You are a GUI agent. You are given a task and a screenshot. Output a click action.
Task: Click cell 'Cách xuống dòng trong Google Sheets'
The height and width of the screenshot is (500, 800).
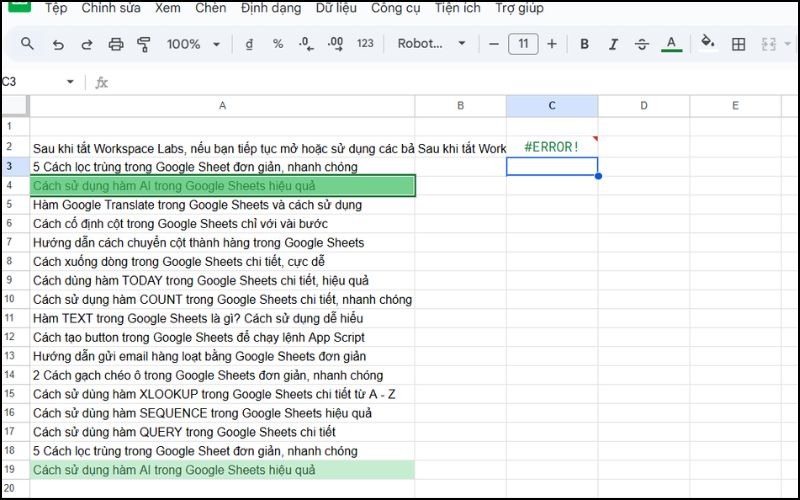pyautogui.click(x=222, y=261)
